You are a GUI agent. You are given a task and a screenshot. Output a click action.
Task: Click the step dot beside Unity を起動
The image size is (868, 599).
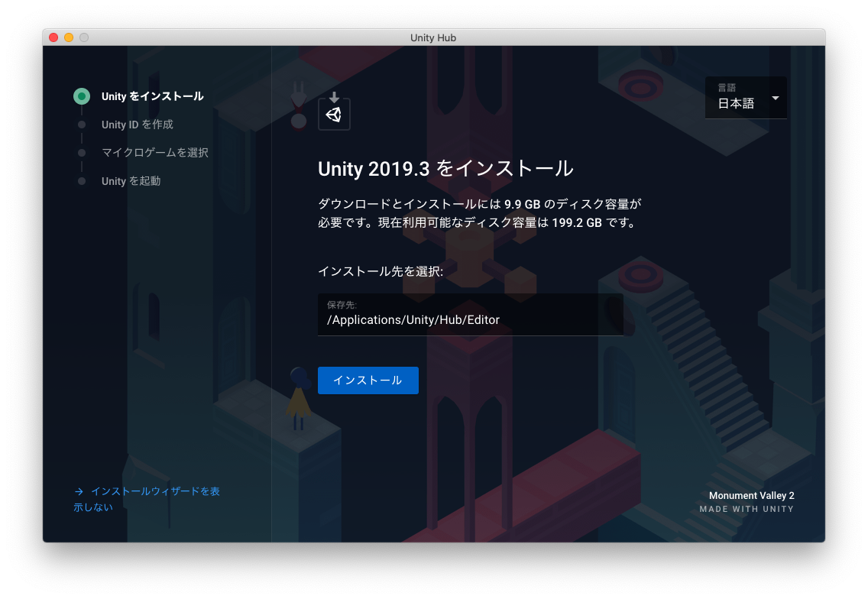click(82, 181)
